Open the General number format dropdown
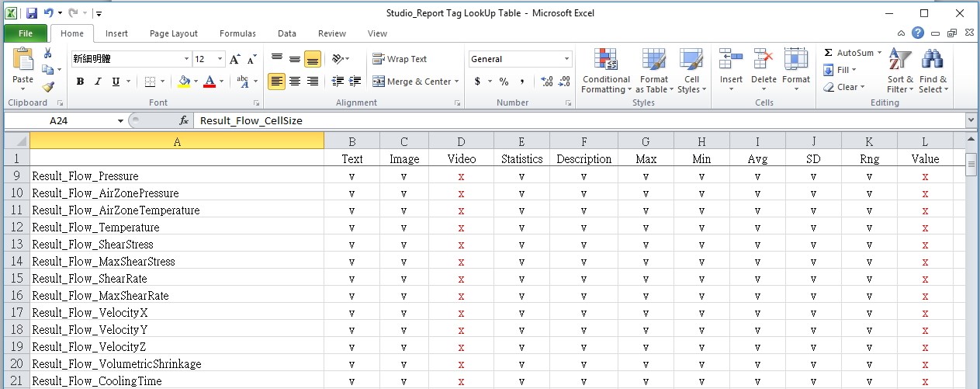This screenshot has height=389, width=980. tap(567, 59)
